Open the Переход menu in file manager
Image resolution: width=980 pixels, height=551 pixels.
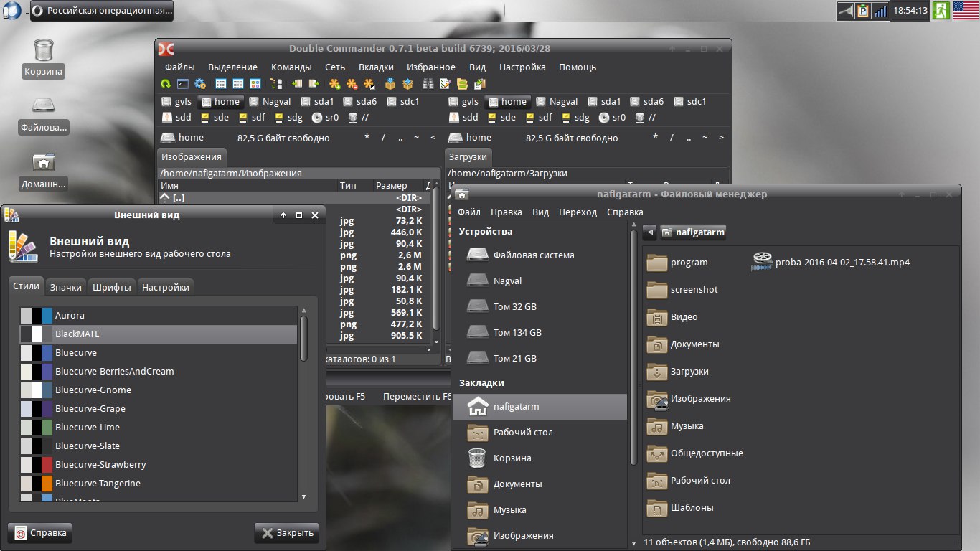(x=578, y=212)
